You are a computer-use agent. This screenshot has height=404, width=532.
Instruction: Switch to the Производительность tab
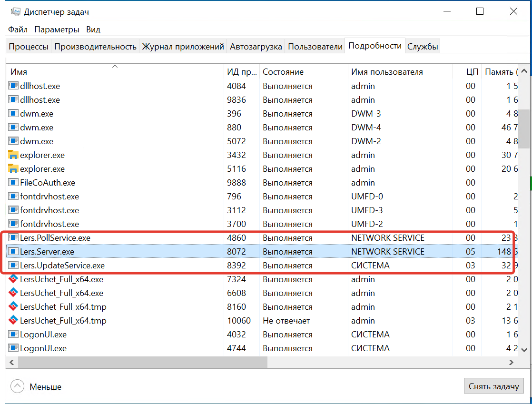pos(95,47)
